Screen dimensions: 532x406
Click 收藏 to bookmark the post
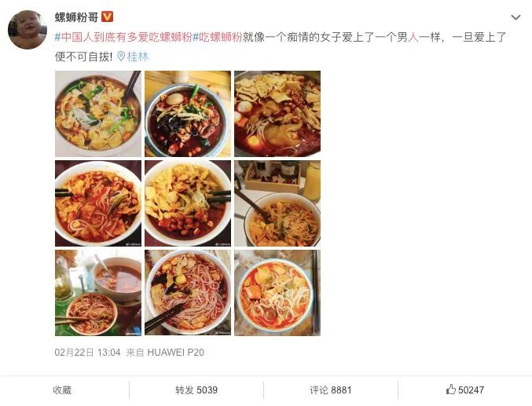[x=62, y=390]
